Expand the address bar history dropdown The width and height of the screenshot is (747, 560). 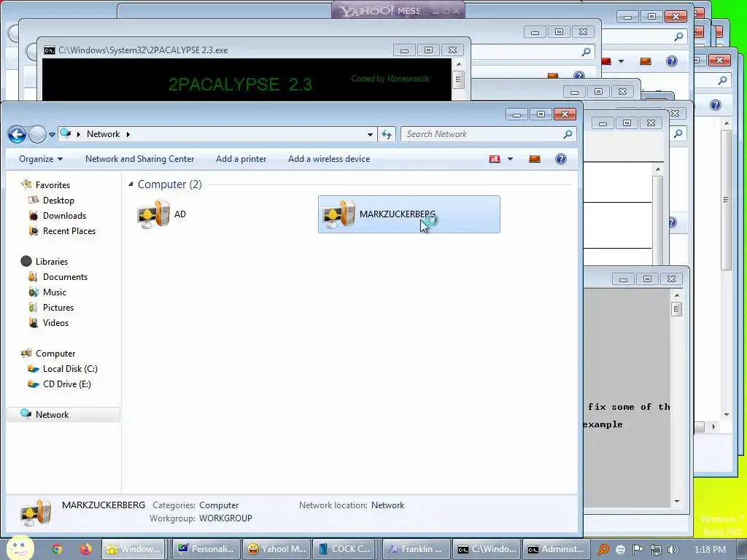tap(370, 135)
